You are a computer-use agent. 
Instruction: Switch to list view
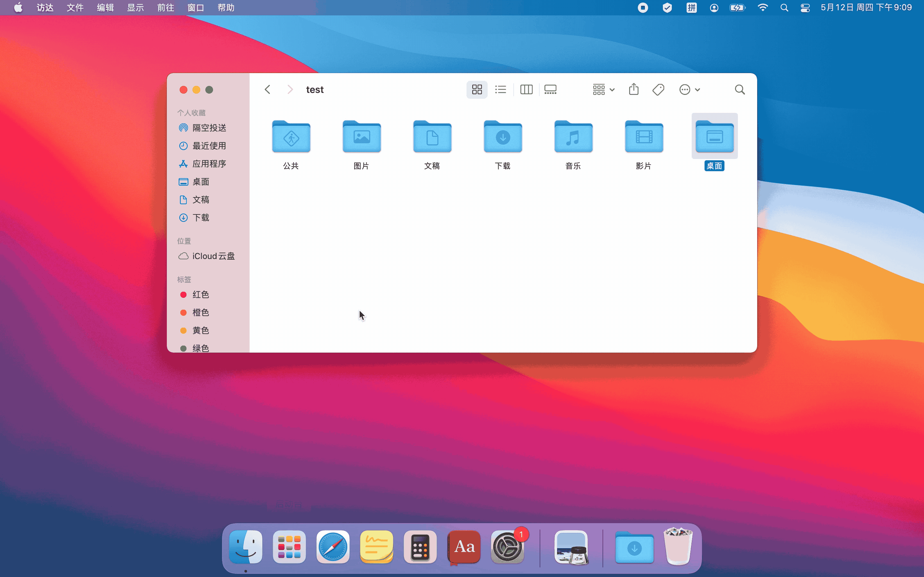click(500, 90)
